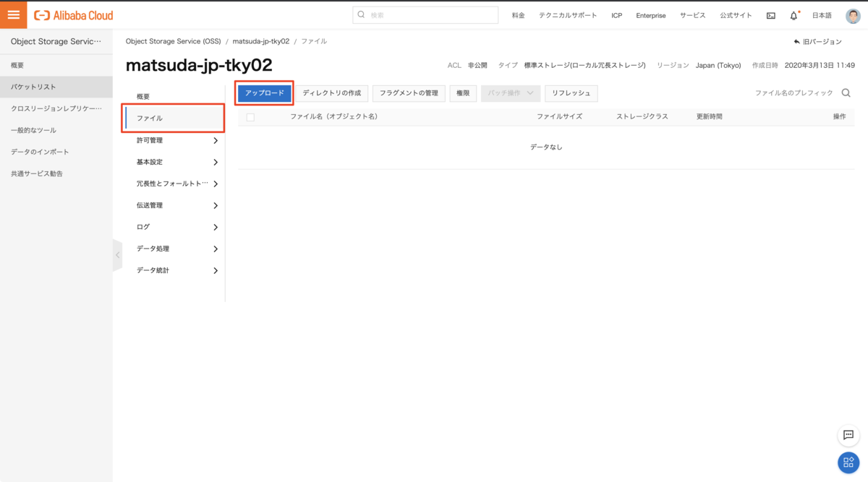The image size is (868, 482).
Task: Expand the 基本設定 submenu
Action: [215, 162]
